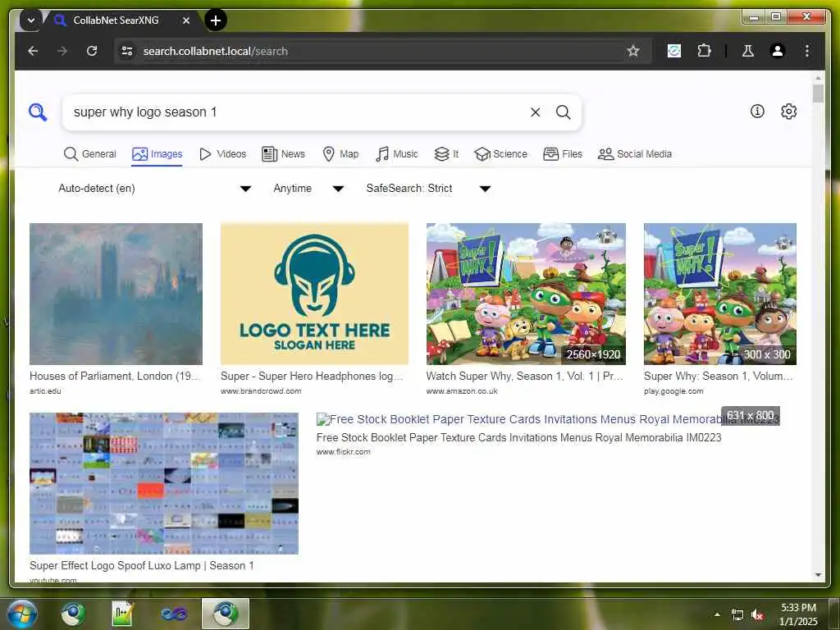The image size is (840, 630).
Task: Click 'Watch Super Why, Season 1' title
Action: pyautogui.click(x=524, y=377)
